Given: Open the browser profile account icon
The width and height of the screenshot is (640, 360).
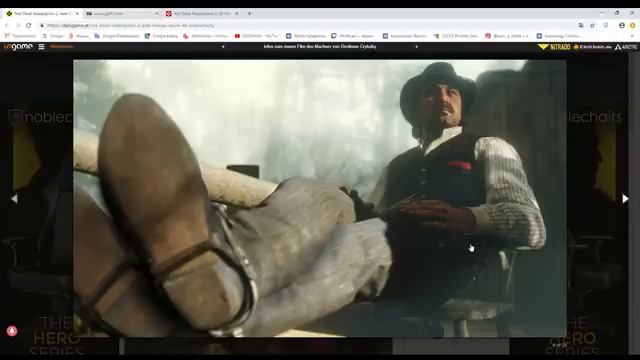Looking at the screenshot, I should tap(622, 25).
